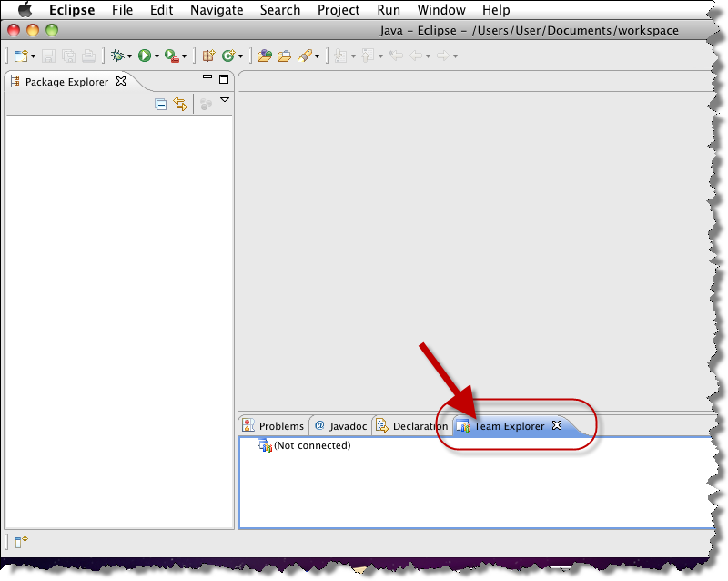Switch to the Problems tab

tap(274, 426)
